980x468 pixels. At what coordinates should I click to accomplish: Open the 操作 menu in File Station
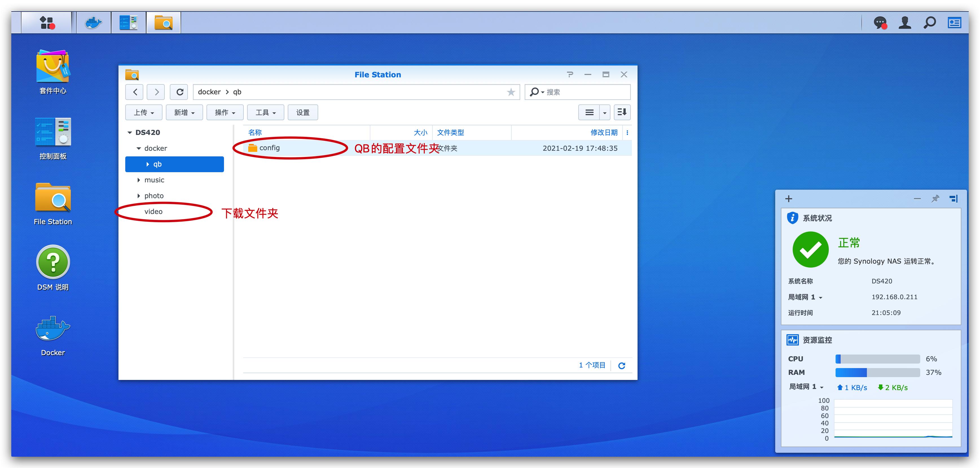click(x=225, y=112)
